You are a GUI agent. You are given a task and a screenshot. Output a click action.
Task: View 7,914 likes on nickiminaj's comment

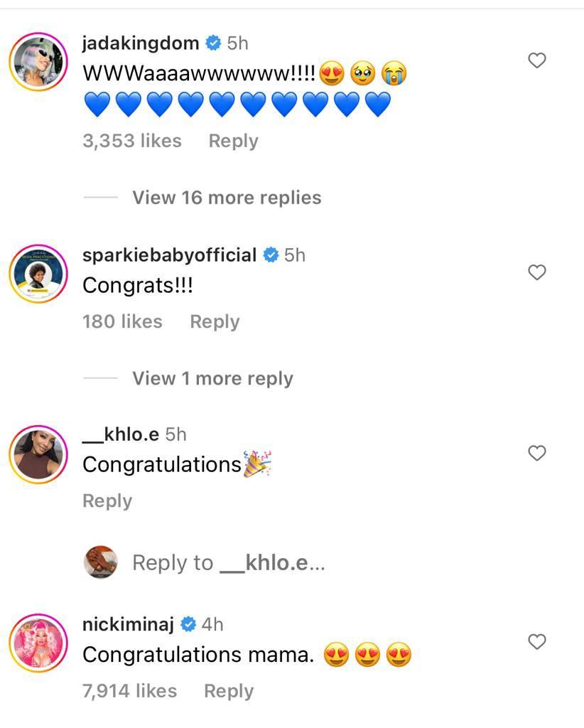tap(130, 690)
